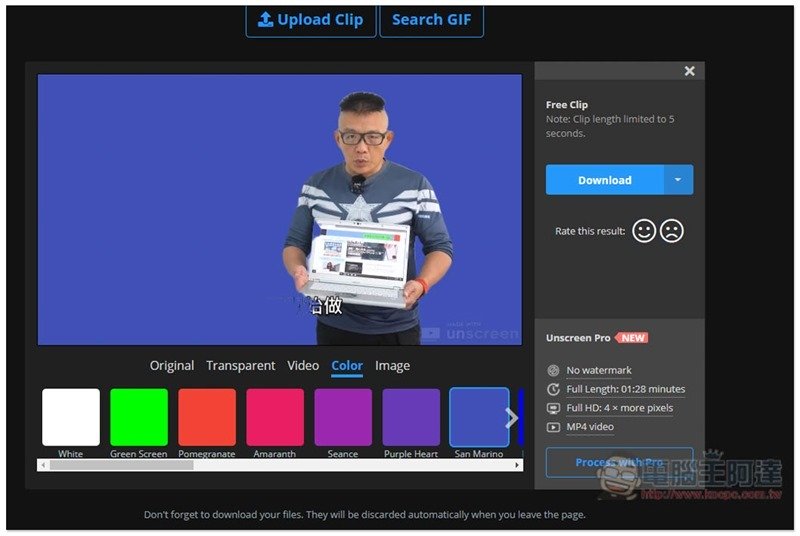Viewport: 800px width, 536px height.
Task: Select the Purple Heart color swatch
Action: coord(411,417)
